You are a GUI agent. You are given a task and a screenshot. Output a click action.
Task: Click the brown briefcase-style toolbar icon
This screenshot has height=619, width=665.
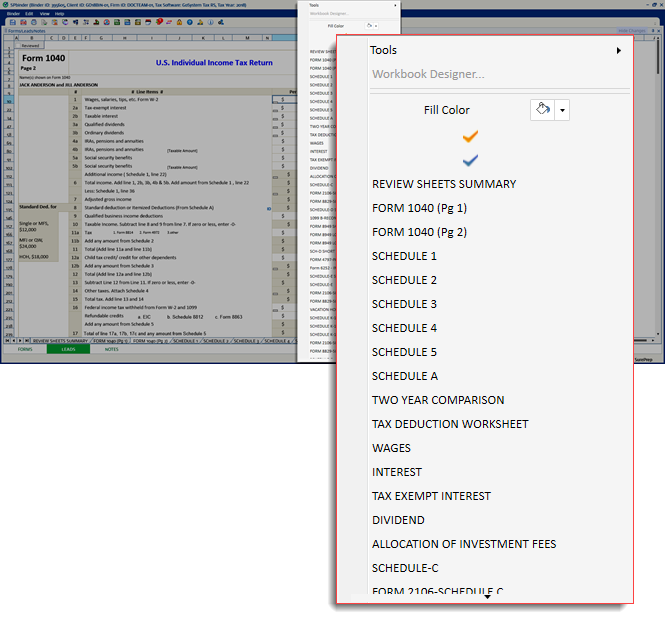(138, 22)
